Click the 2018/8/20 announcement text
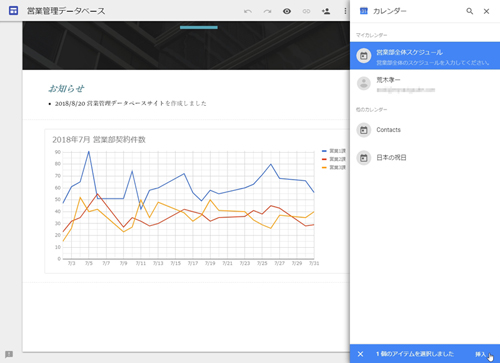The image size is (500, 363). [x=131, y=103]
